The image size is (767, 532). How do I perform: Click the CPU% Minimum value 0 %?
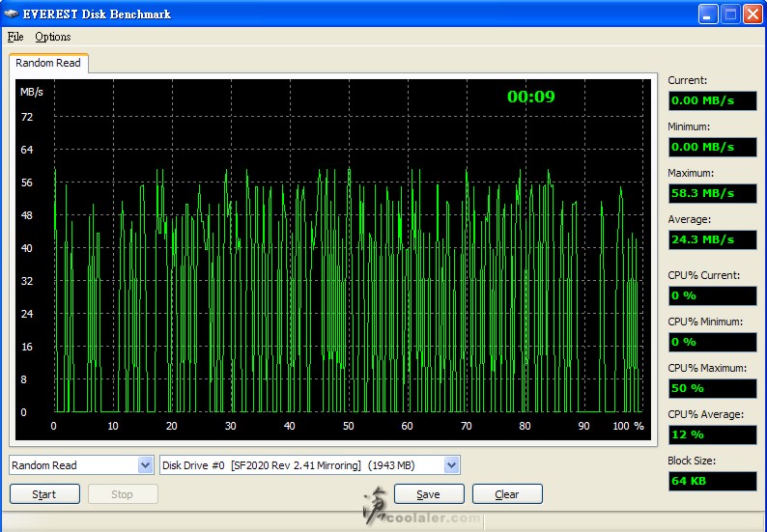pos(712,342)
